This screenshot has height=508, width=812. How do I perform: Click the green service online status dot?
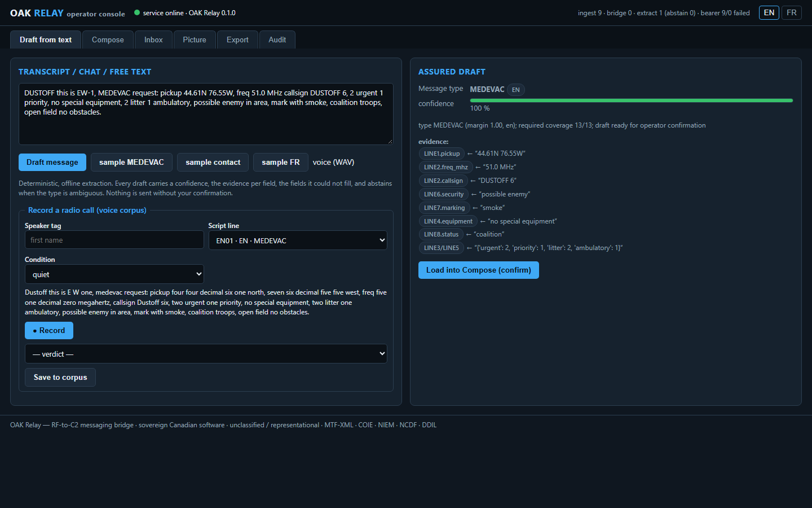[x=137, y=12]
